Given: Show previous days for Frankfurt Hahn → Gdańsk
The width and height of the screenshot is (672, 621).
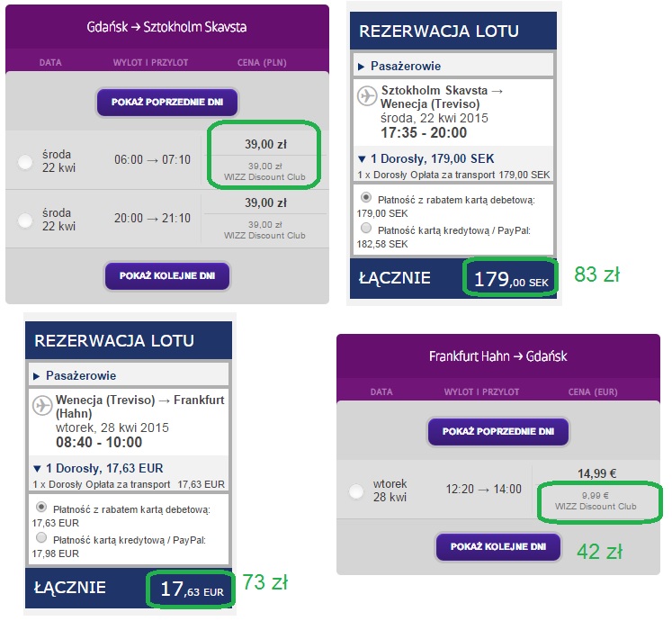Looking at the screenshot, I should tap(498, 431).
